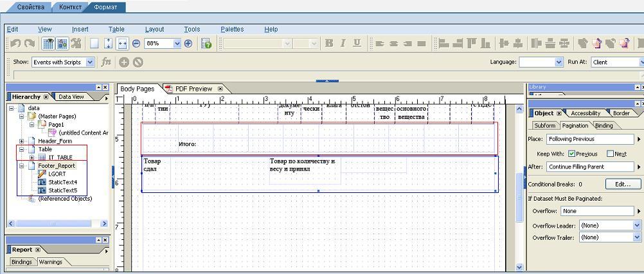Open the zoom percentage 88% dropdown
The height and width of the screenshot is (274, 644).
(x=177, y=43)
